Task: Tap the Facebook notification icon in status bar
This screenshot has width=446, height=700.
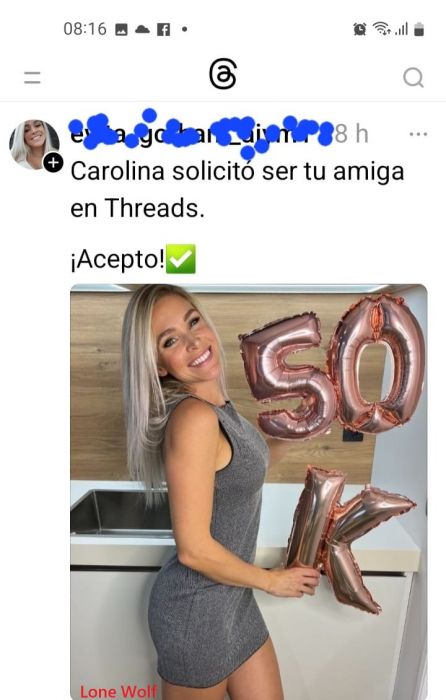Action: pos(163,30)
